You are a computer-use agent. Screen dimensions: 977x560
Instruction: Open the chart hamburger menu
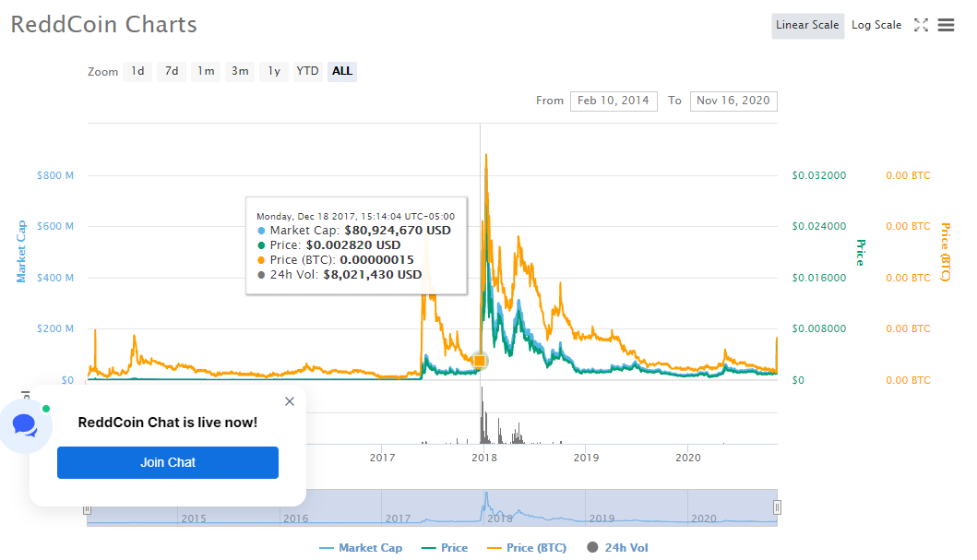tap(946, 25)
